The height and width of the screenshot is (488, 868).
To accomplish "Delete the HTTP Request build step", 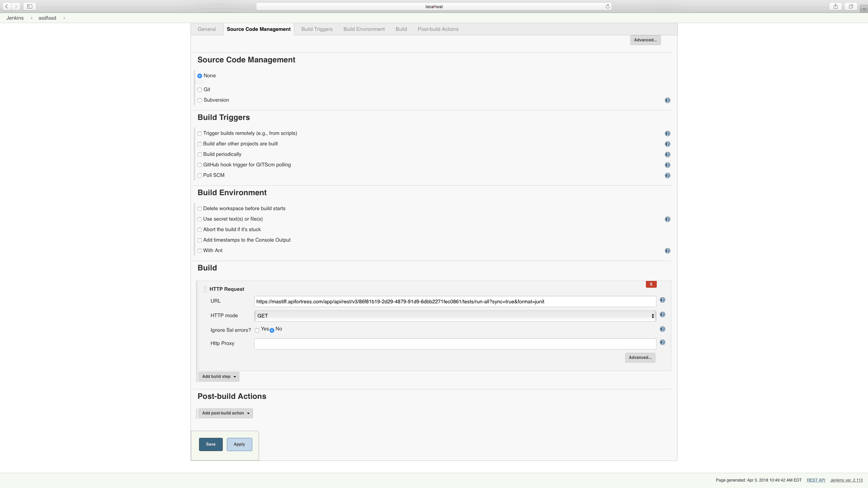I will (x=651, y=284).
